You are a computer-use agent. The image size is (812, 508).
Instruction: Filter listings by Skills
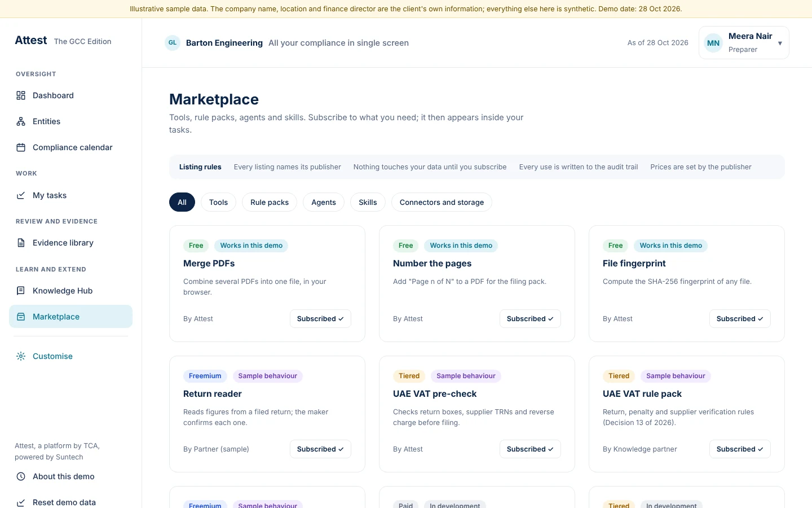[368, 202]
